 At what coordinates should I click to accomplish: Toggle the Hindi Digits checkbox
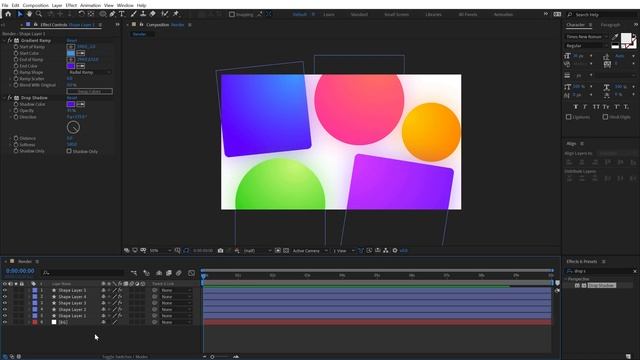pos(605,117)
